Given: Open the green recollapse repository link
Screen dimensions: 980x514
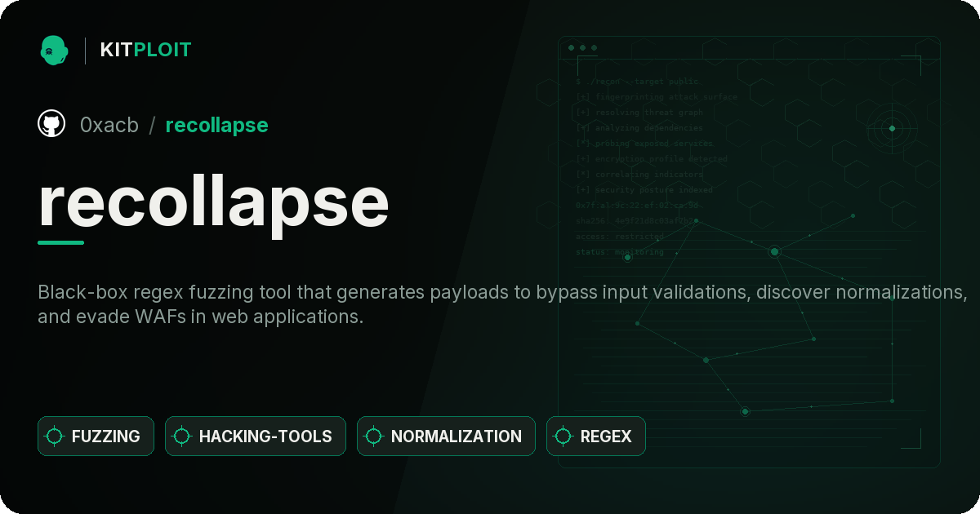Looking at the screenshot, I should click(216, 125).
